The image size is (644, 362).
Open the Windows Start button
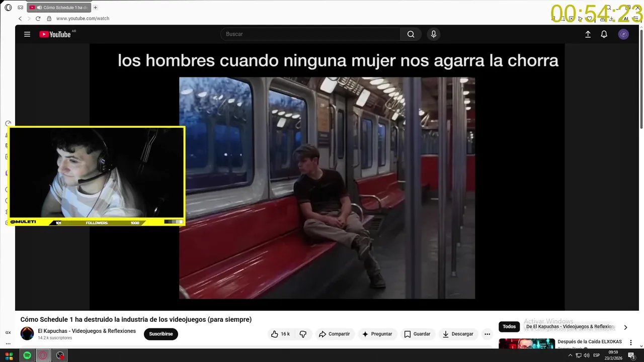coord(9,355)
